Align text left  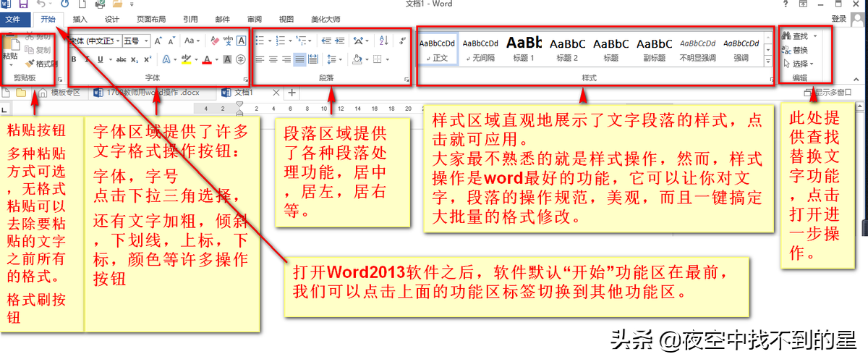pos(259,59)
